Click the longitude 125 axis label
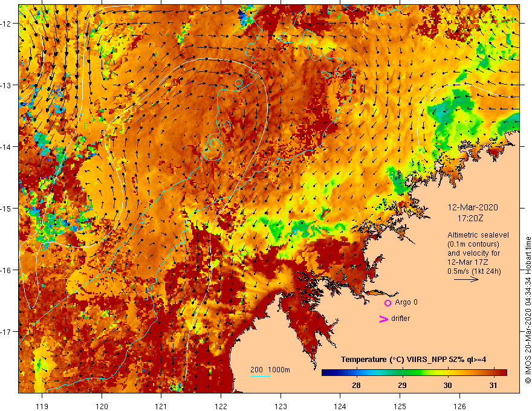The image size is (532, 411). 400,406
